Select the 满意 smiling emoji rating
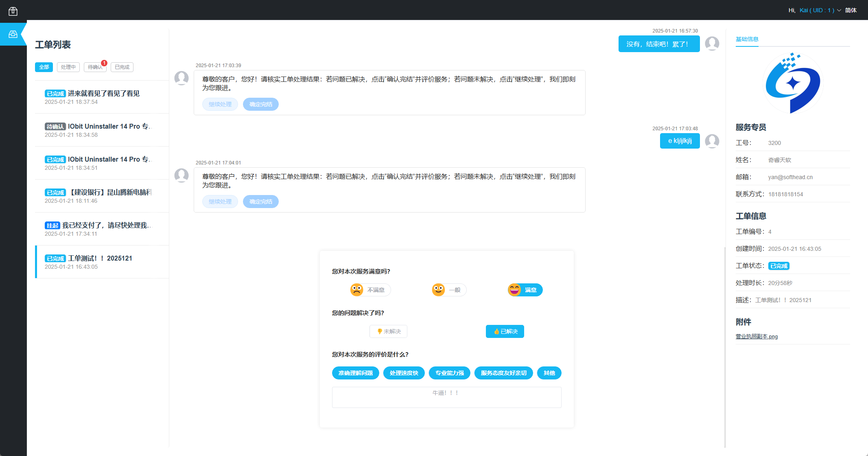Image resolution: width=868 pixels, height=456 pixels. 525,289
